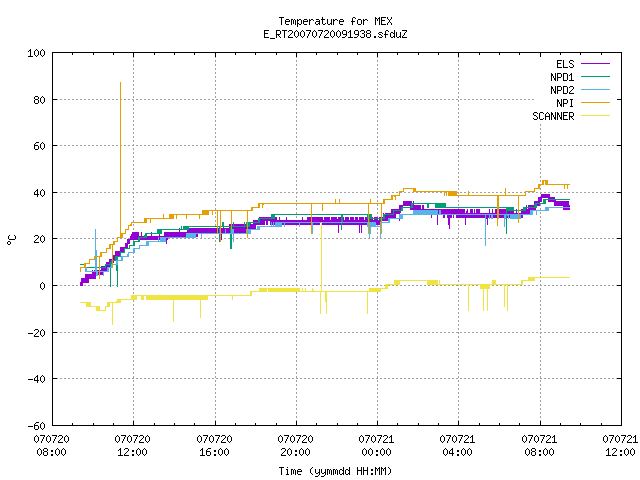Click the x-axis label 070720 12:00

[x=133, y=446]
